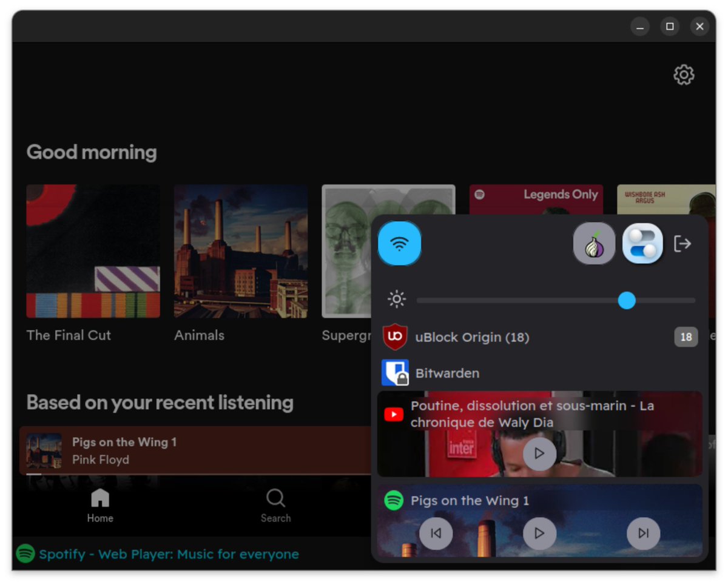Click the log out arrow icon
This screenshot has width=728, height=585.
point(682,244)
